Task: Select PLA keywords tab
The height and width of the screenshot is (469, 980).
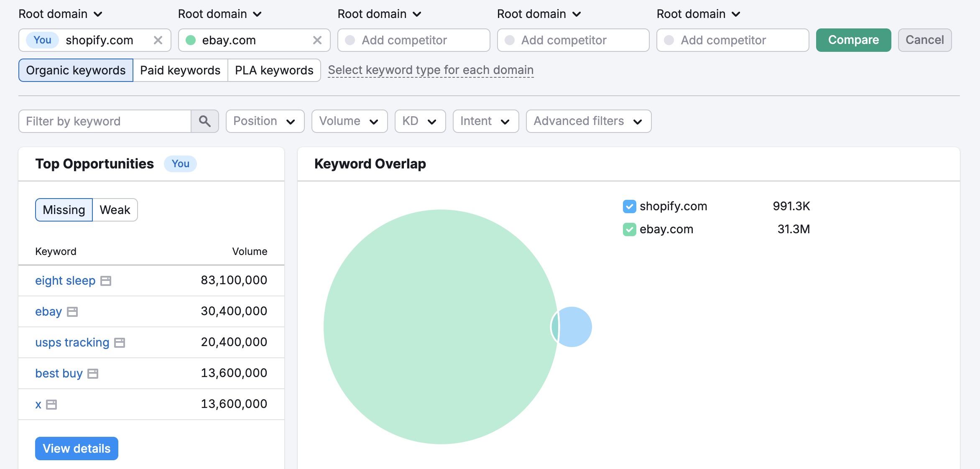Action: tap(274, 70)
